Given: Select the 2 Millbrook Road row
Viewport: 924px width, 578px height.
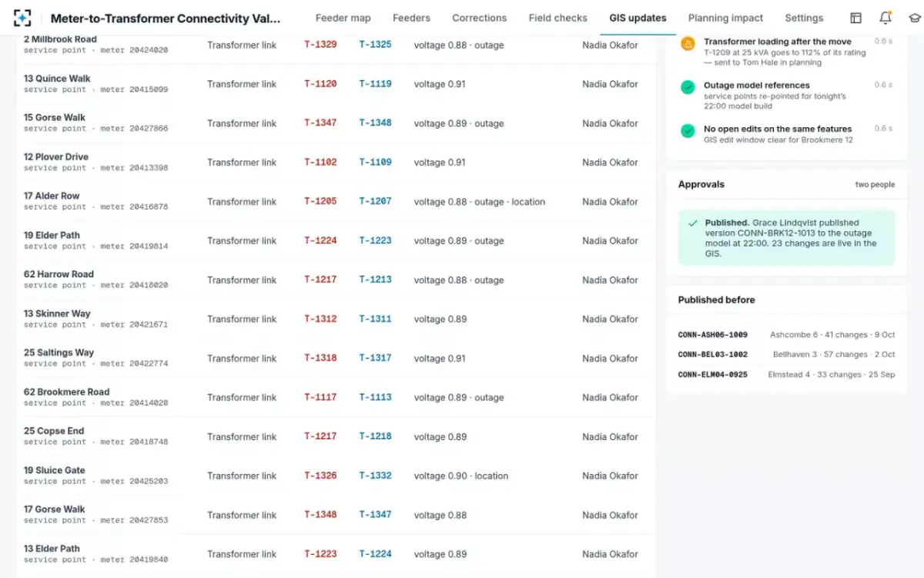Looking at the screenshot, I should click(336, 45).
